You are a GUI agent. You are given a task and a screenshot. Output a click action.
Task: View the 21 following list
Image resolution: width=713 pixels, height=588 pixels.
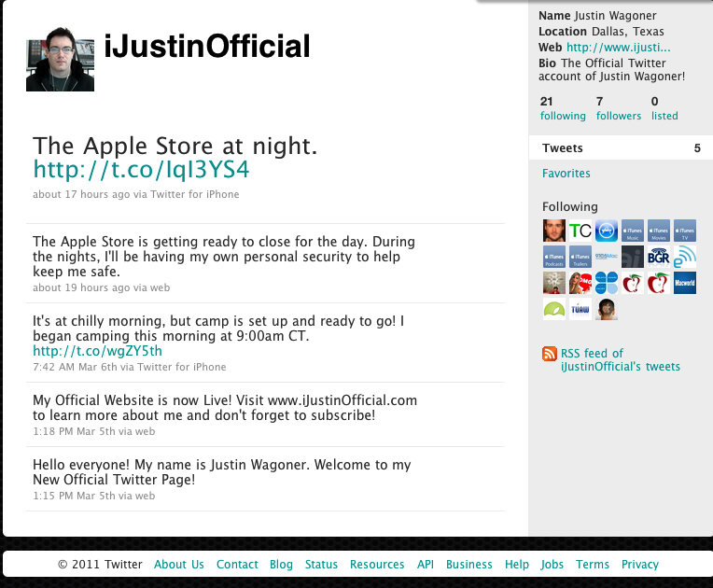tap(563, 108)
